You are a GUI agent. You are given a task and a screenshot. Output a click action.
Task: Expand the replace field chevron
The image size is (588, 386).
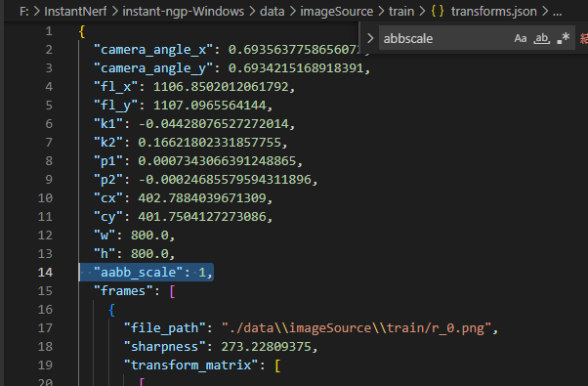(x=370, y=38)
